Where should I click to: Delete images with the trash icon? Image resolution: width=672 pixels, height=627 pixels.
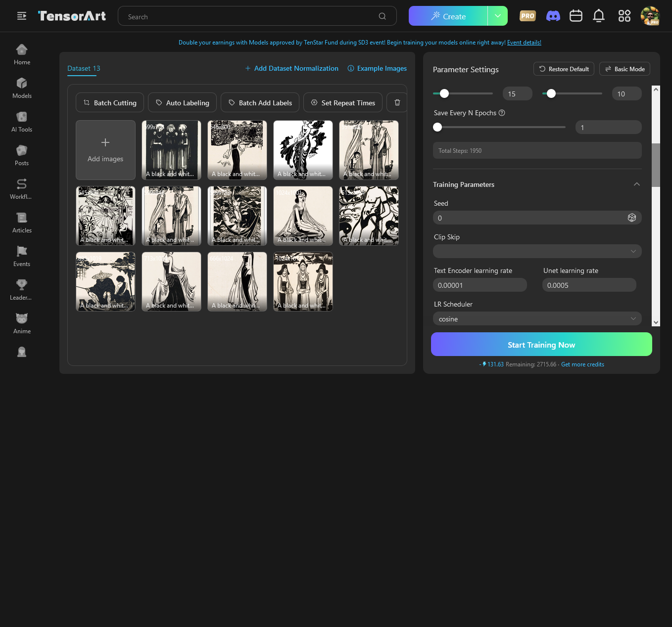397,103
